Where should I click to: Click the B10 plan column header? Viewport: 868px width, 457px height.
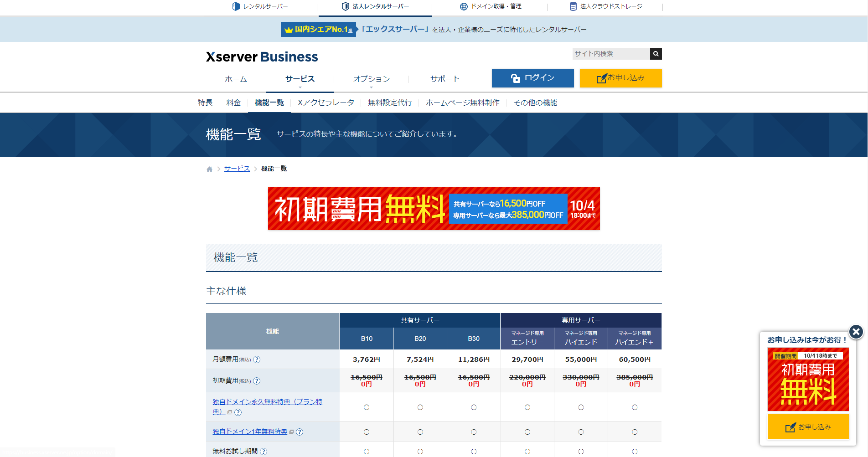point(367,339)
